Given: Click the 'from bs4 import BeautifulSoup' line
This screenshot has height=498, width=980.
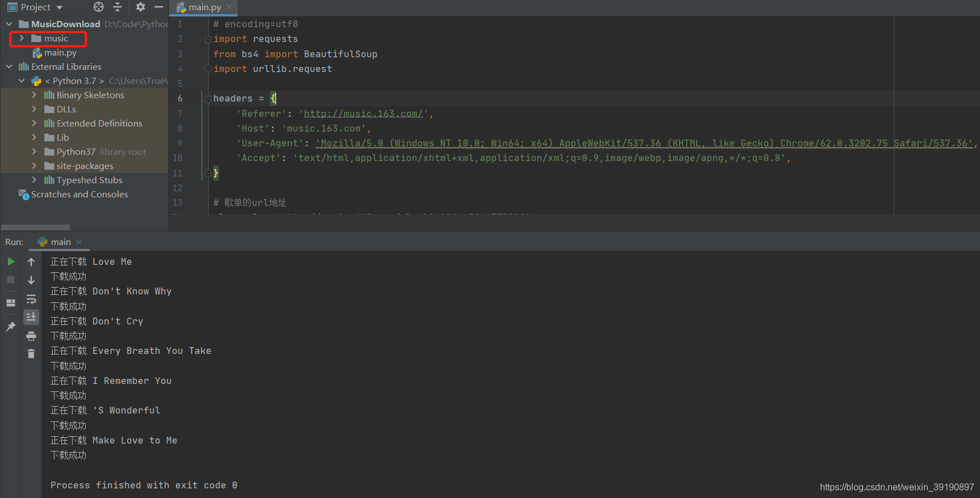Looking at the screenshot, I should (x=295, y=54).
